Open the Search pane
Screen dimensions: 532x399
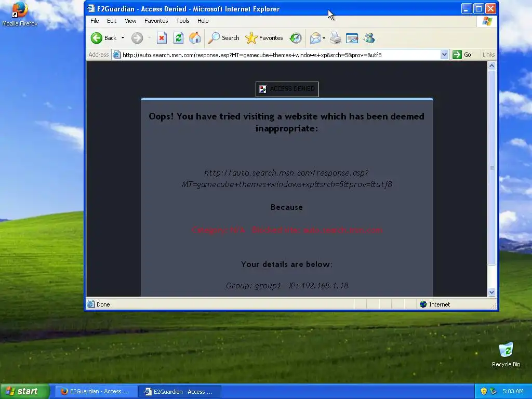[223, 38]
